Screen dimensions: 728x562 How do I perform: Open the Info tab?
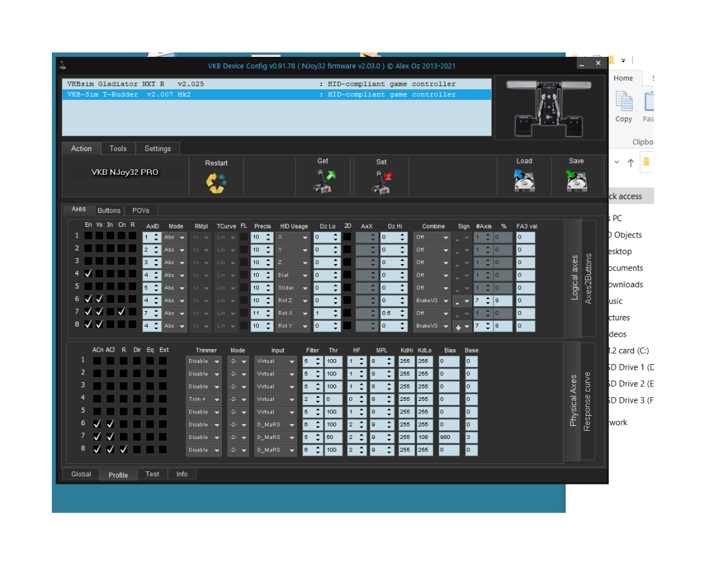point(182,474)
